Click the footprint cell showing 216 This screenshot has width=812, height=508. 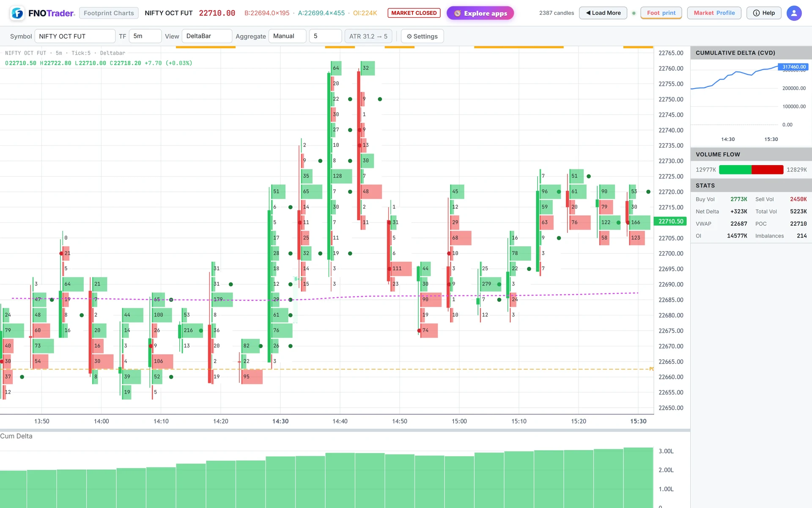[192, 330]
